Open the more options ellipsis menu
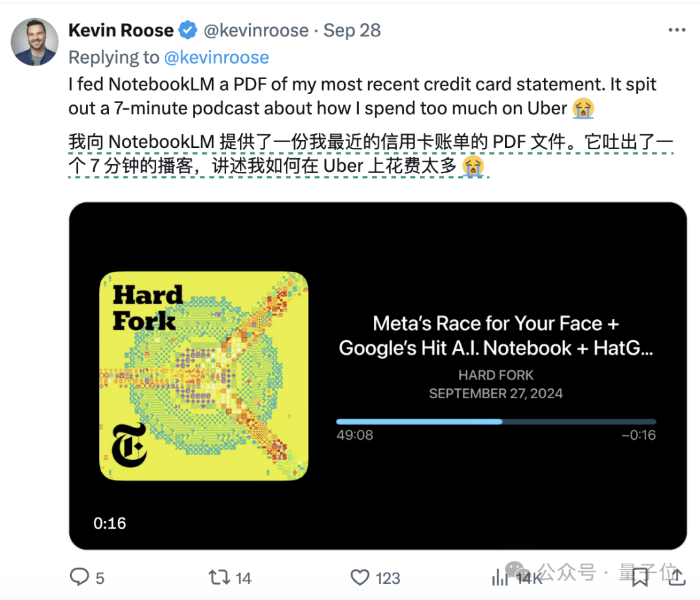 (x=677, y=30)
